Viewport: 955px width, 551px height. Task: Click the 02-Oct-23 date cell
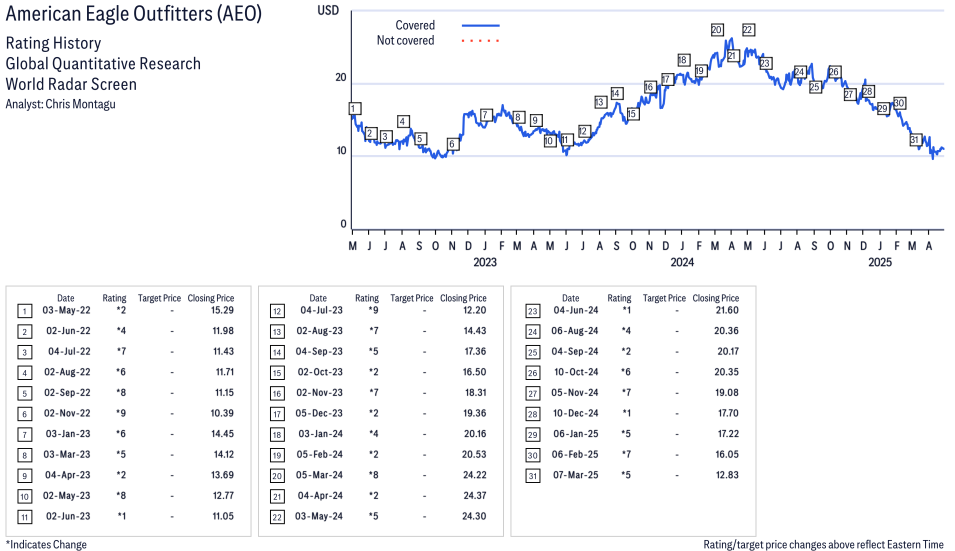coord(320,372)
